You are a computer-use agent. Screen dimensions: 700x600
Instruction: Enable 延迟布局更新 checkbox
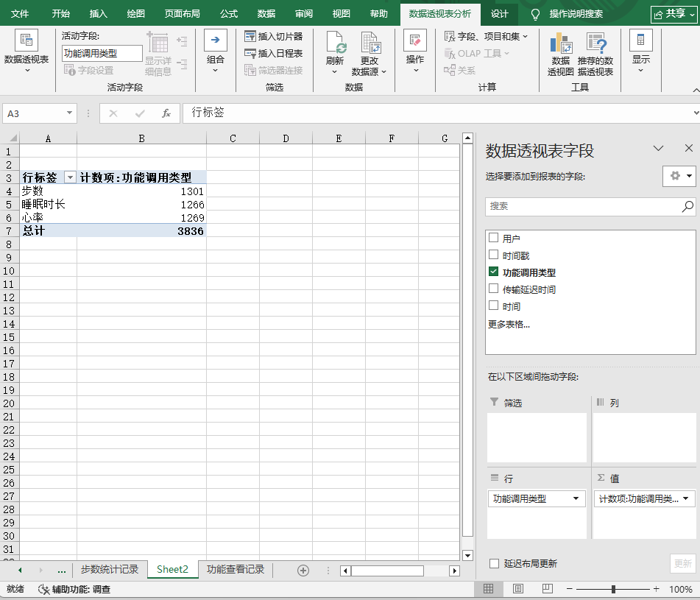(494, 563)
